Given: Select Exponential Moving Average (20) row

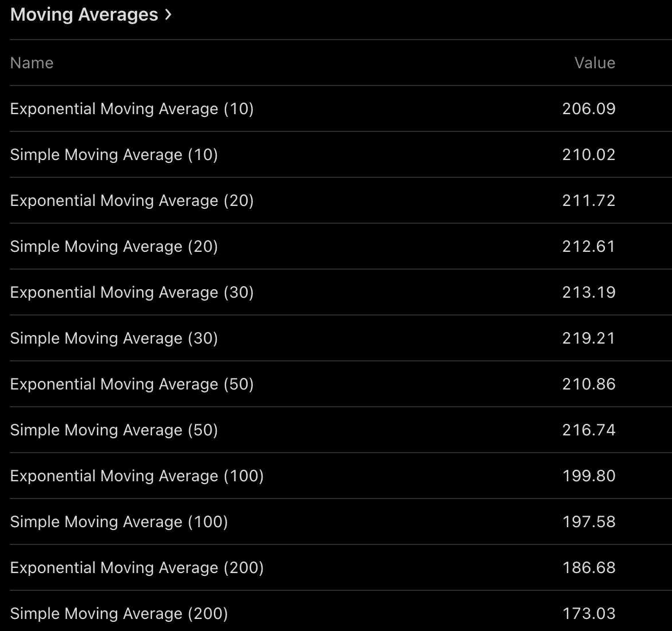Looking at the screenshot, I should coord(132,201).
